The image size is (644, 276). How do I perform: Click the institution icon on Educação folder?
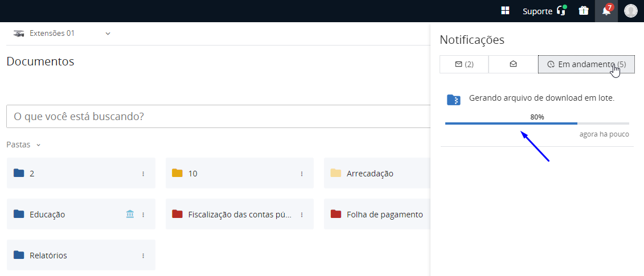[130, 215]
